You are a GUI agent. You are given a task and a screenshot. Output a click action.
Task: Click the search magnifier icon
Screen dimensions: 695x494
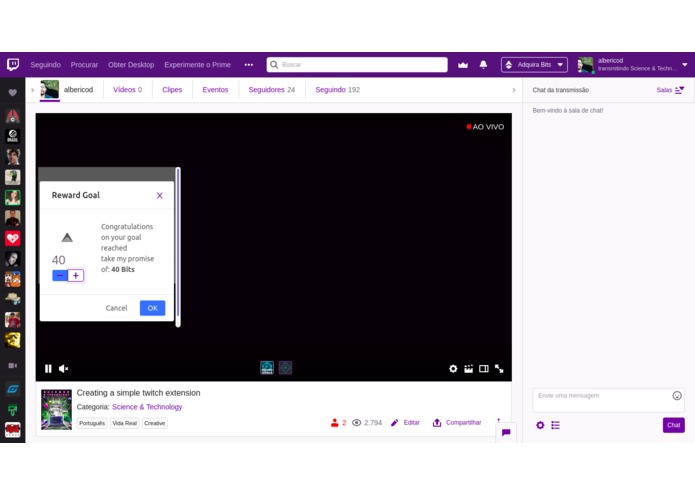tap(274, 65)
